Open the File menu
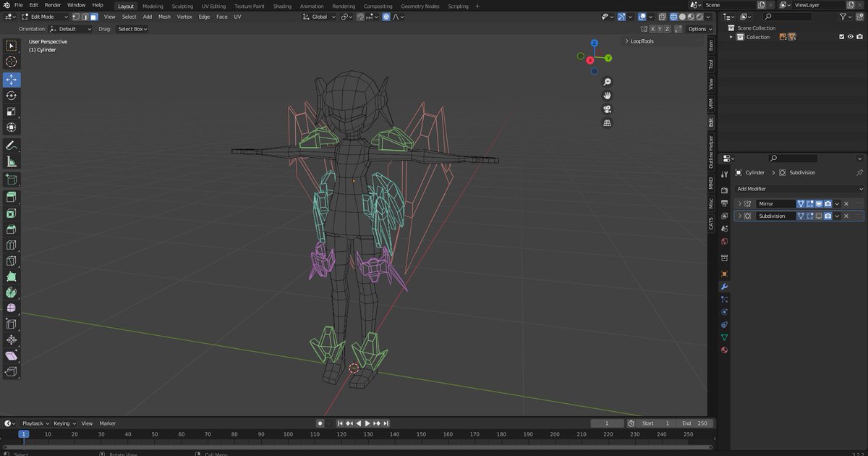This screenshot has width=868, height=456. pos(19,5)
